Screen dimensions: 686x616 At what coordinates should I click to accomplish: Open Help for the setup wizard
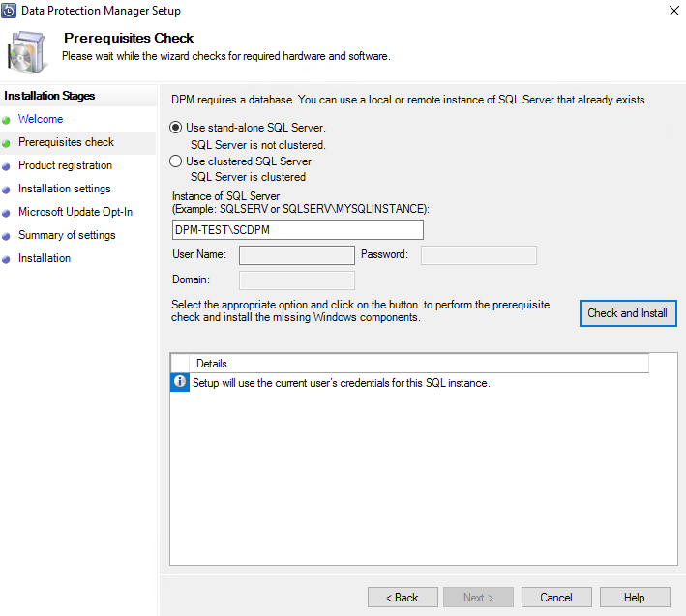tap(635, 598)
